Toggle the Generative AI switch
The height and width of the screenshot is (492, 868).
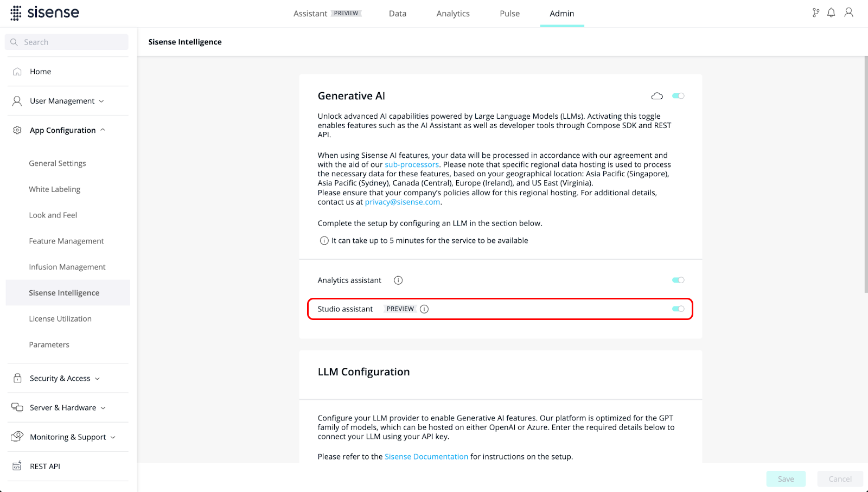point(678,96)
